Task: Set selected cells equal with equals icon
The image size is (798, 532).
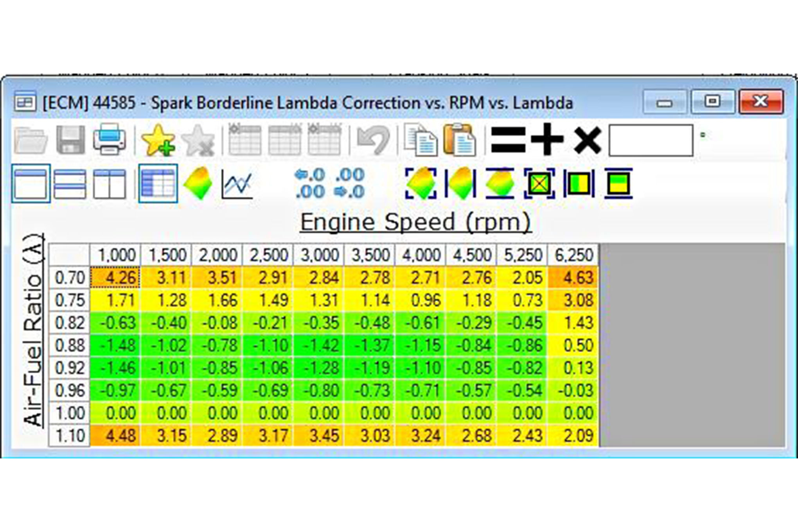Action: coord(508,140)
